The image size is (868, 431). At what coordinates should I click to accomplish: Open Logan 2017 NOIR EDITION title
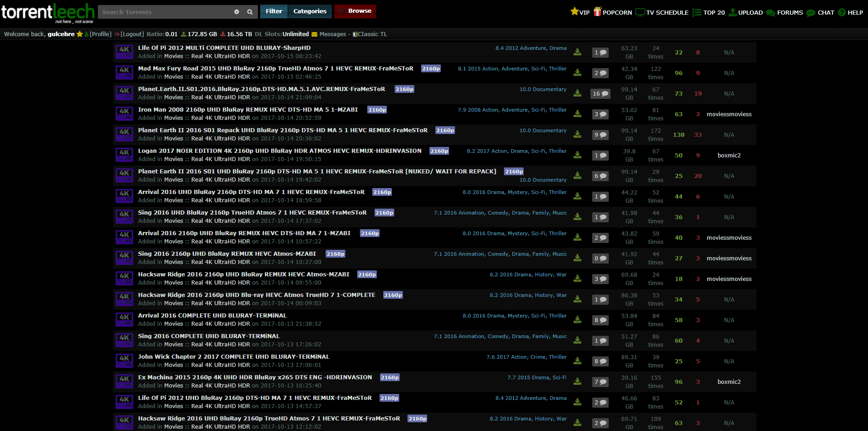(x=280, y=151)
